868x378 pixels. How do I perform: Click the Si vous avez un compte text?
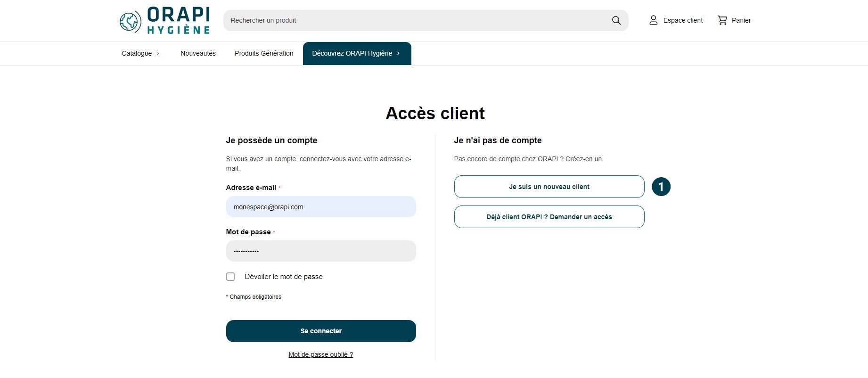point(319,164)
